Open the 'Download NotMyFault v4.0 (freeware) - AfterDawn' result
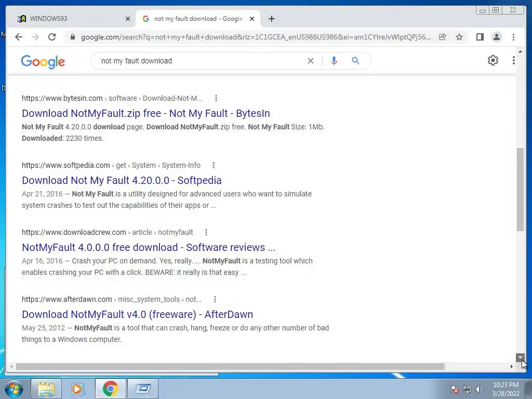532x399 pixels. point(137,314)
